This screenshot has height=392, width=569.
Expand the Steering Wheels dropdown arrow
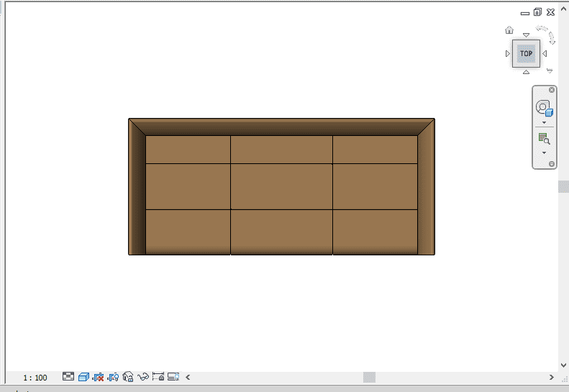pyautogui.click(x=544, y=123)
